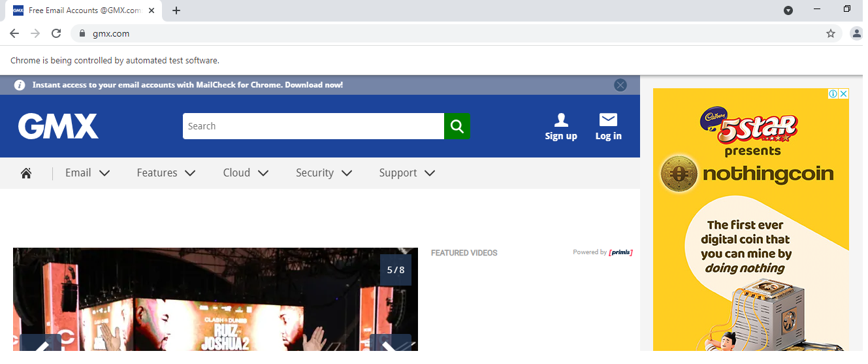Expand the Email menu

pyautogui.click(x=88, y=173)
